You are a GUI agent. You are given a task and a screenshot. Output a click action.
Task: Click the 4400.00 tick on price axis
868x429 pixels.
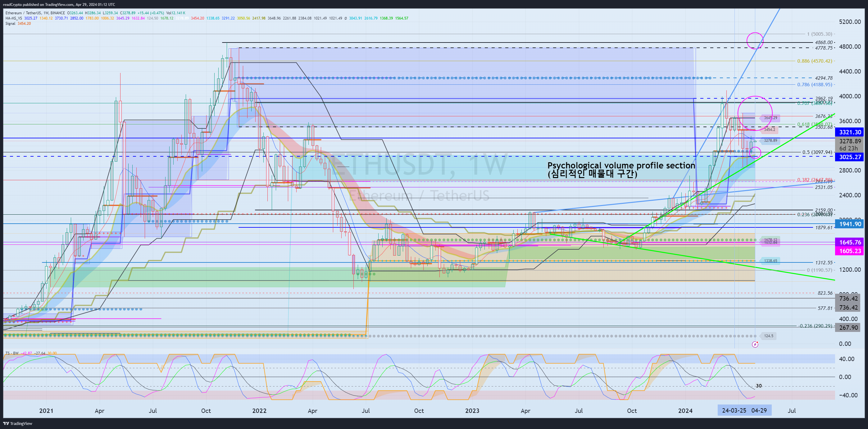(849, 71)
